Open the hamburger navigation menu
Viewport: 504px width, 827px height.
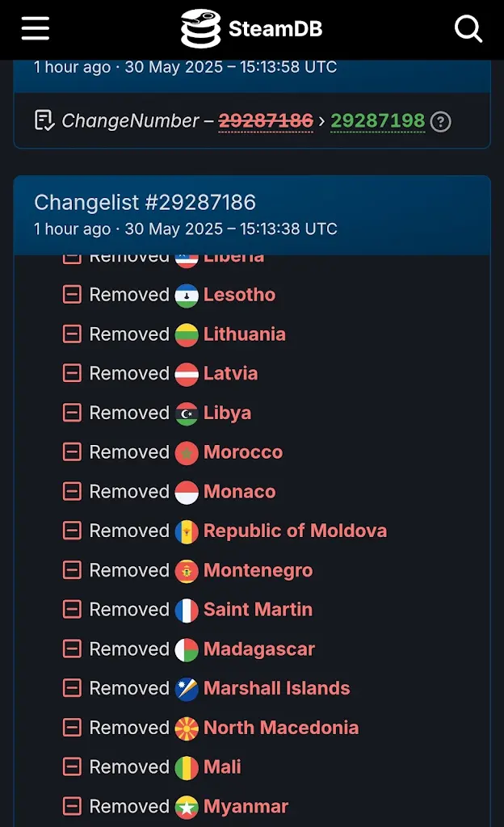(x=36, y=29)
